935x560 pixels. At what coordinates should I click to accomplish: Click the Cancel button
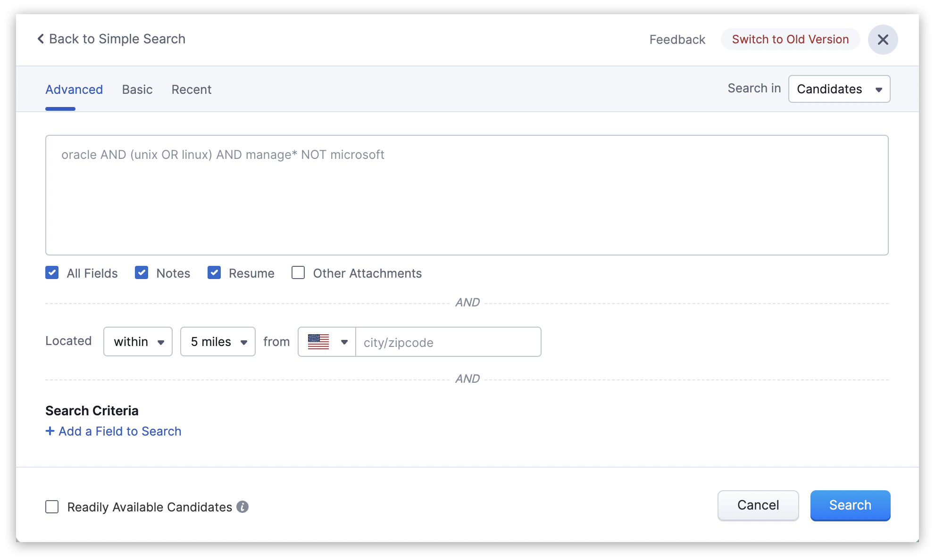[758, 505]
